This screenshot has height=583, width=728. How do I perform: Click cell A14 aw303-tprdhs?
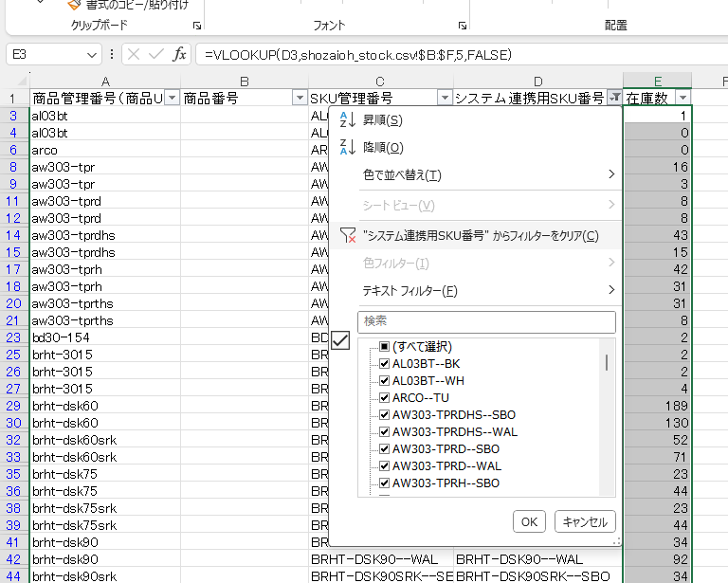105,235
